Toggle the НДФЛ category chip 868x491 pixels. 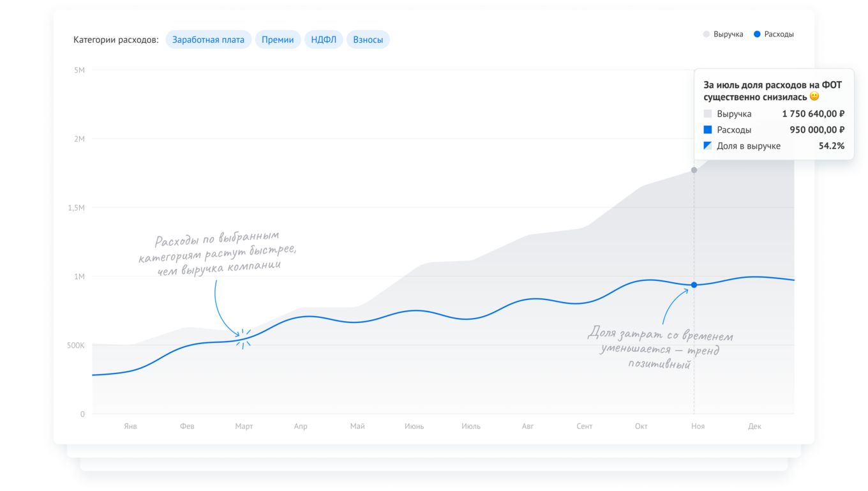point(324,40)
